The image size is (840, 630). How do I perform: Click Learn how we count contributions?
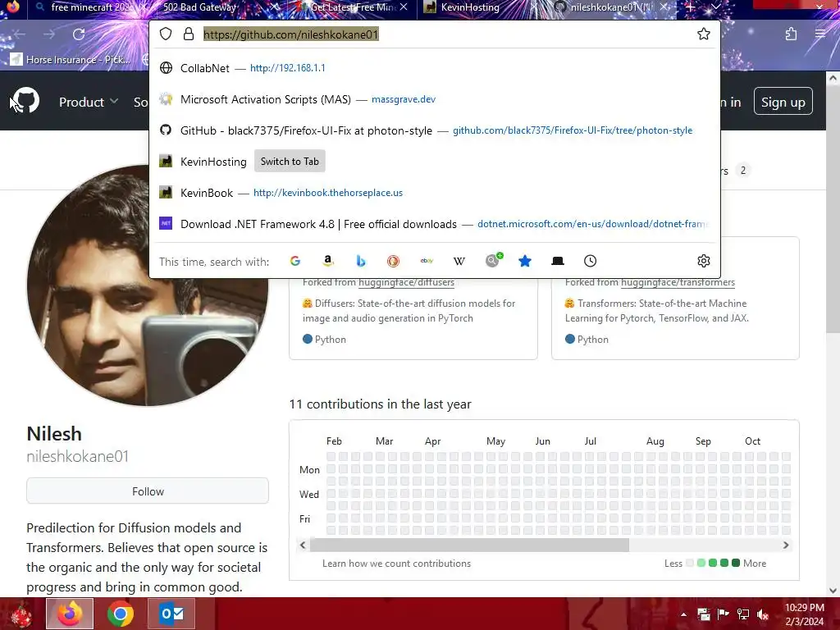point(396,564)
